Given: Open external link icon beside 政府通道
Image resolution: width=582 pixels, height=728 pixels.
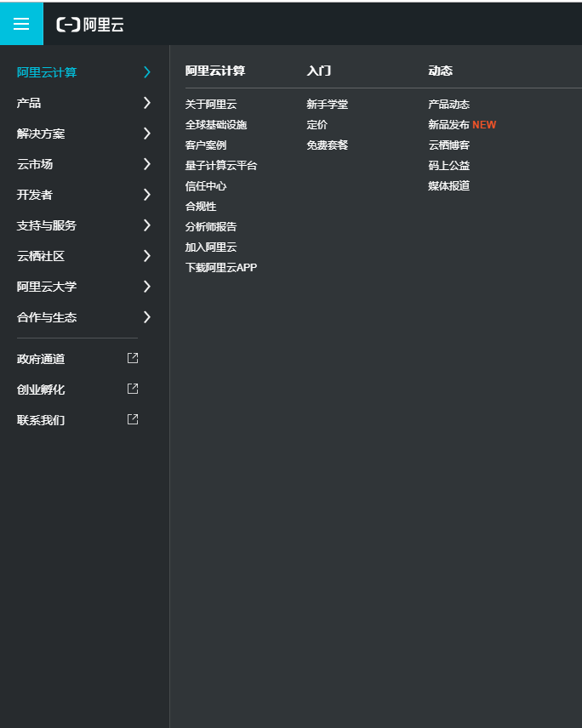Looking at the screenshot, I should [x=133, y=358].
